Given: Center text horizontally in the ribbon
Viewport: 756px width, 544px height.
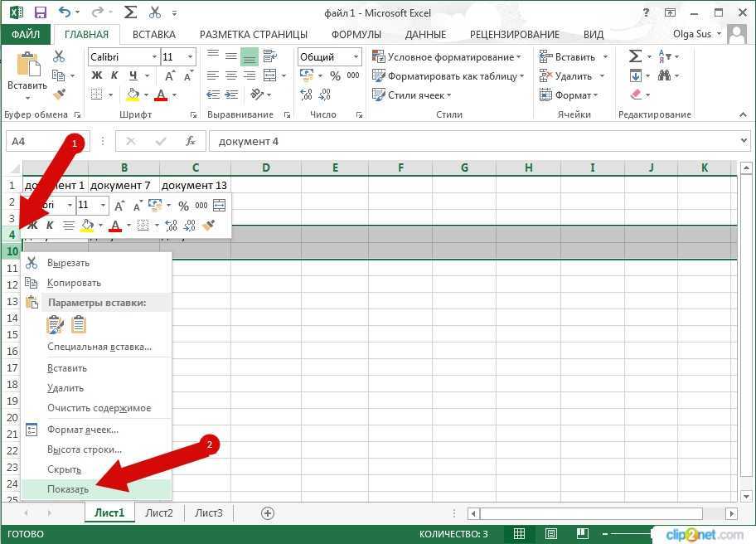Looking at the screenshot, I should click(x=231, y=75).
